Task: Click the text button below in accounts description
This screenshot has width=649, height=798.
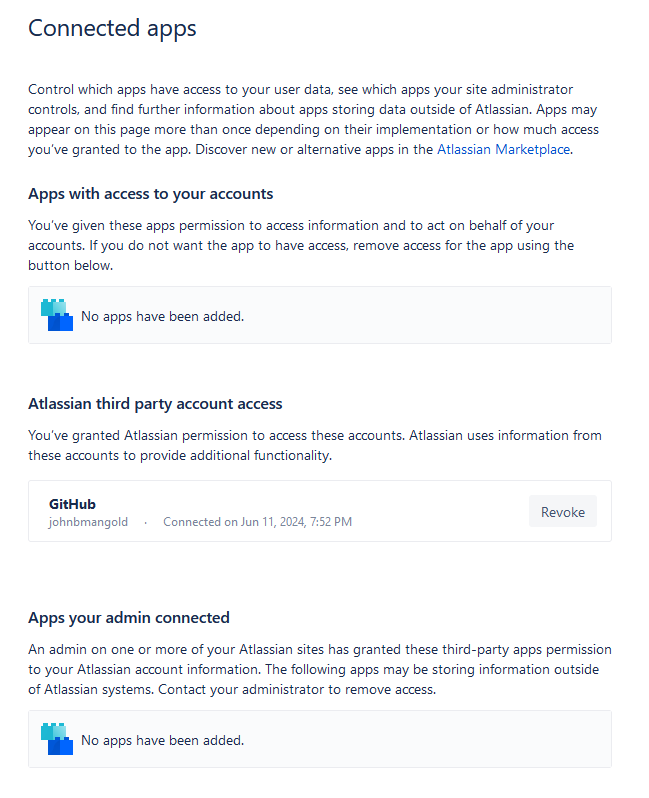Action: pyautogui.click(x=70, y=266)
